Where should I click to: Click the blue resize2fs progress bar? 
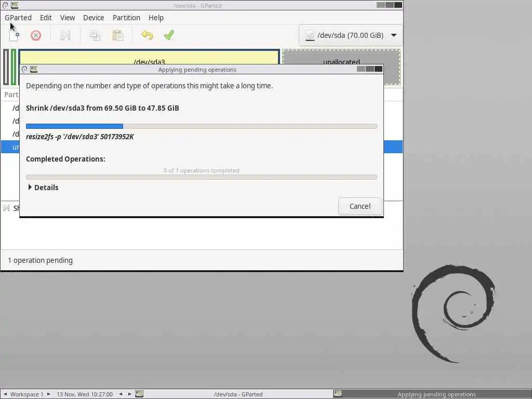(x=201, y=126)
